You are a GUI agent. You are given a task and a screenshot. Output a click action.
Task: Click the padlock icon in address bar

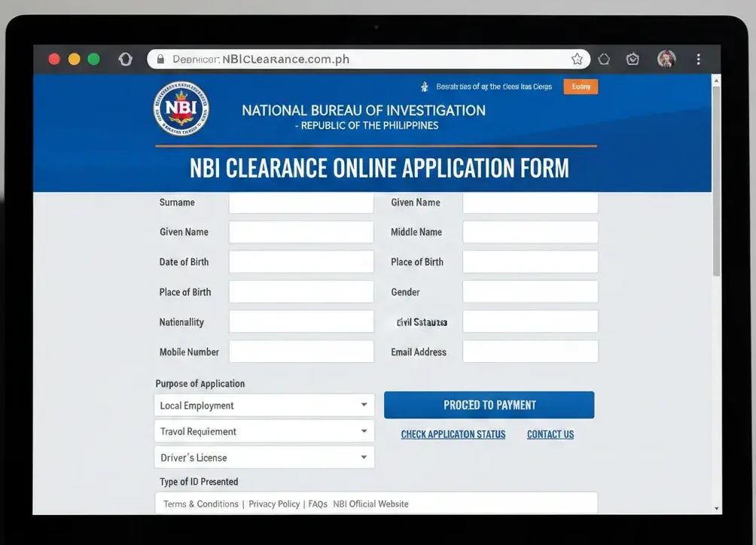tap(160, 58)
